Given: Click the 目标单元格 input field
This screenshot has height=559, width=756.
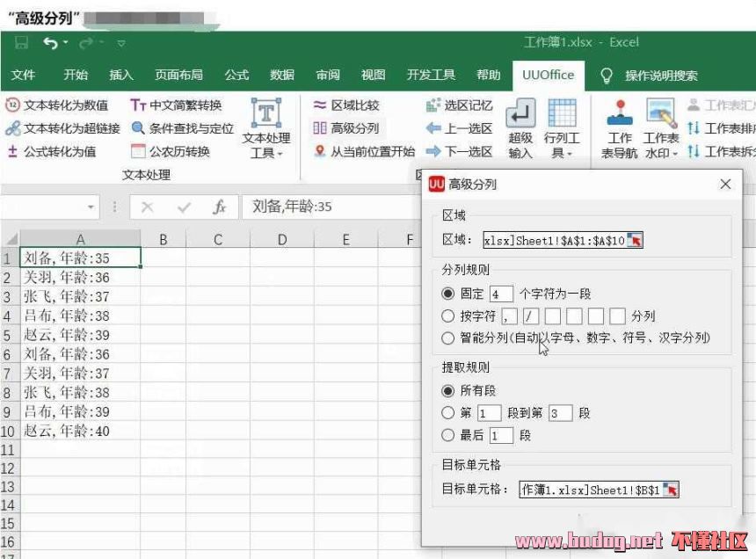Looking at the screenshot, I should (x=590, y=490).
